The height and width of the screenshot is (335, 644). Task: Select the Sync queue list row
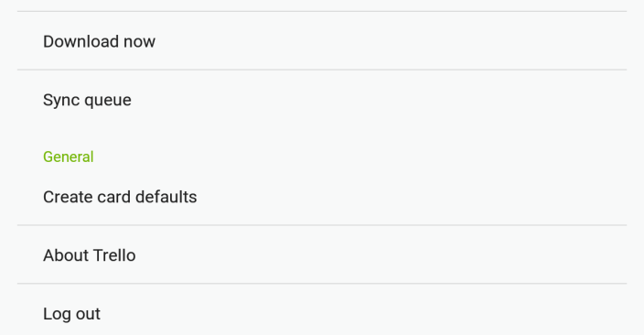click(x=322, y=100)
